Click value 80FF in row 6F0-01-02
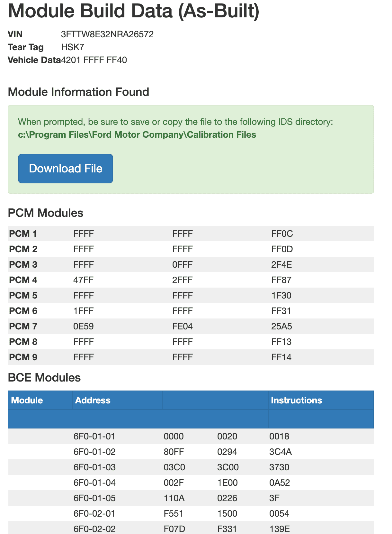Screen dimensions: 392x534 pyautogui.click(x=174, y=452)
